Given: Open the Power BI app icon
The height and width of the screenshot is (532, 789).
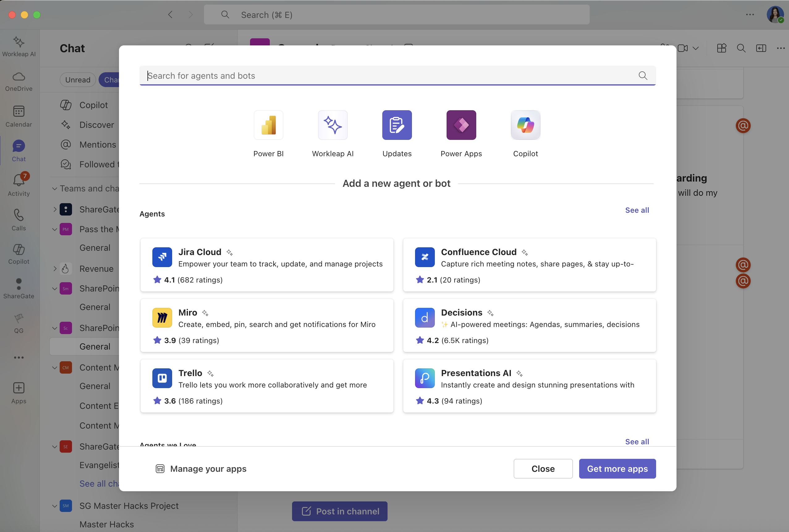Looking at the screenshot, I should pos(268,125).
